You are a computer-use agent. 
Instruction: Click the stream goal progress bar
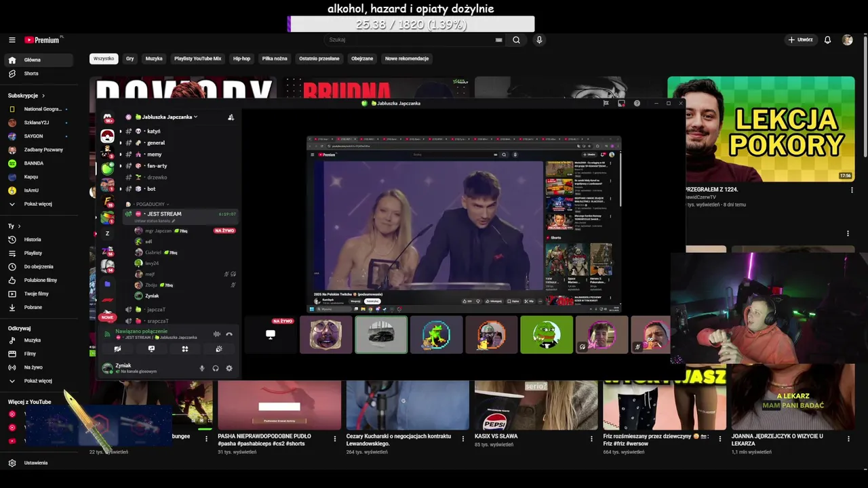pyautogui.click(x=411, y=24)
